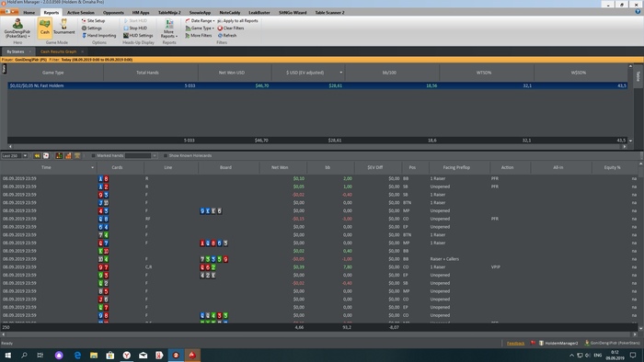Open File Explorer from taskbar

pos(94,355)
